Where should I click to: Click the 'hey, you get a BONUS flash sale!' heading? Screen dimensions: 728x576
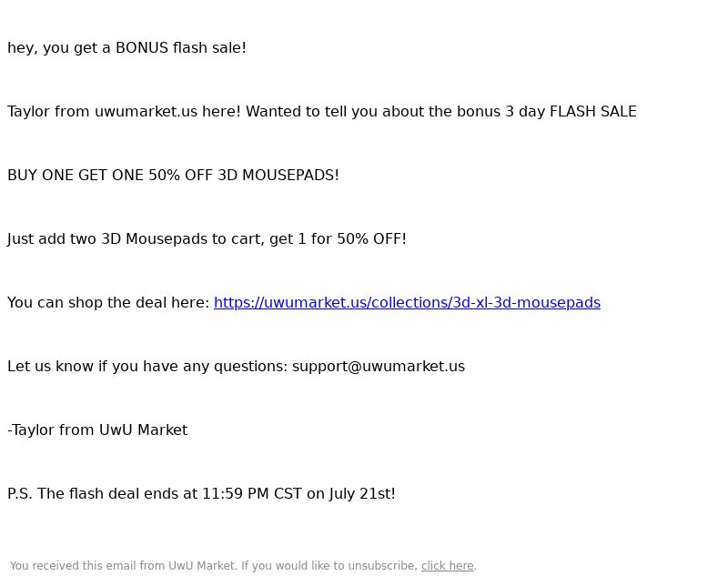point(126,48)
